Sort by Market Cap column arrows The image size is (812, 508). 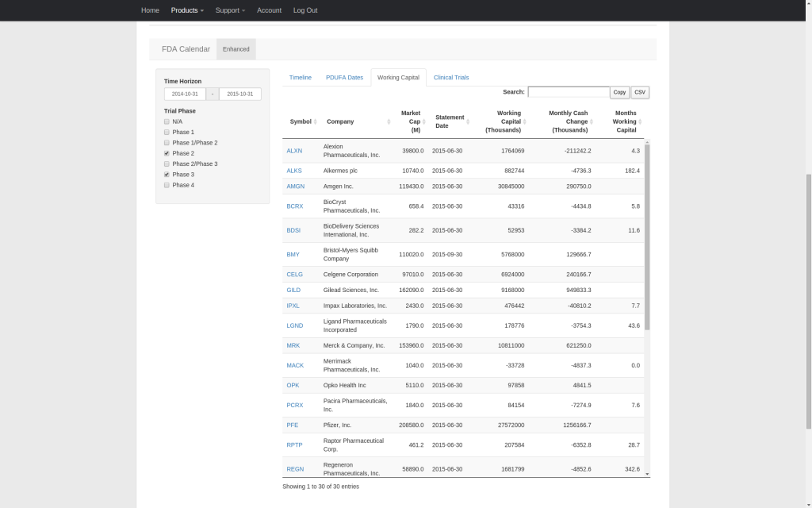coord(423,121)
